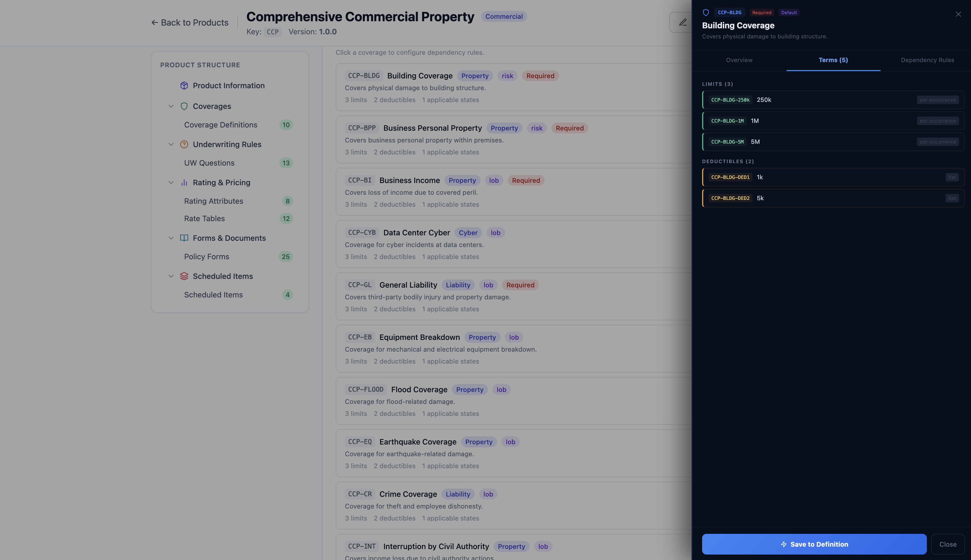Click the Rating & Pricing bar chart icon

point(184,182)
